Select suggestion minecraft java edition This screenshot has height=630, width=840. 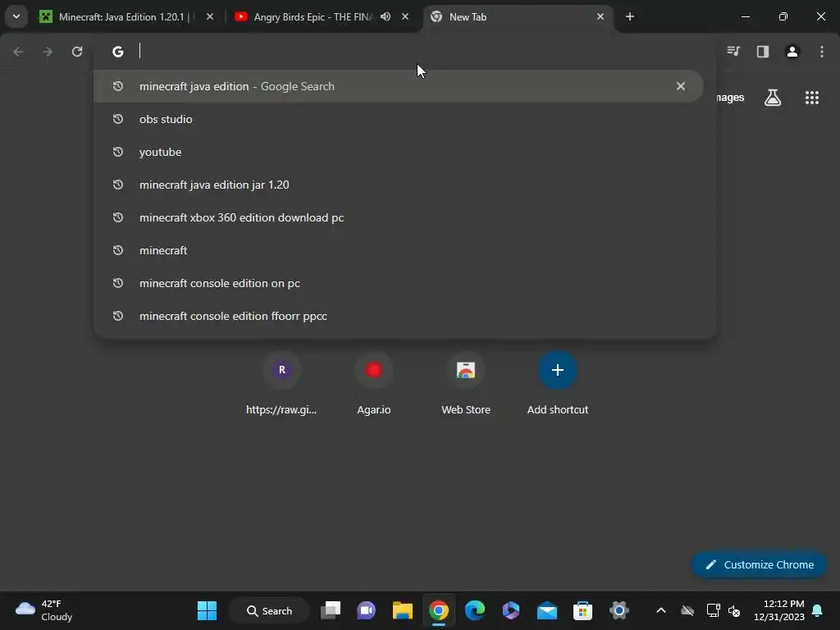click(398, 86)
